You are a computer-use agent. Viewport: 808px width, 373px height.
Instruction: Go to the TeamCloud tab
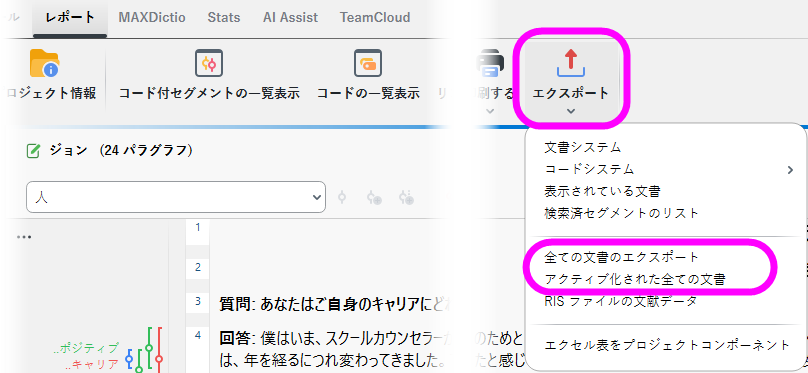point(375,18)
